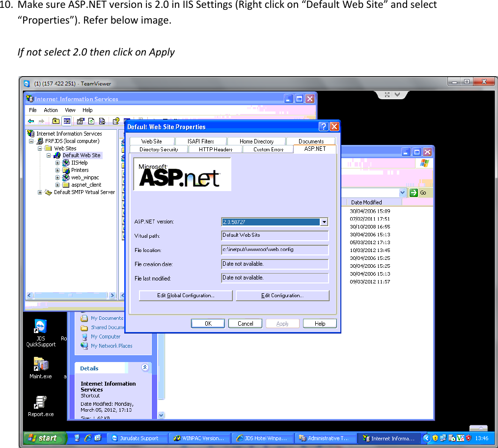The height and width of the screenshot is (448, 498).
Task: Click the Export List toolbar icon
Action: [102, 121]
